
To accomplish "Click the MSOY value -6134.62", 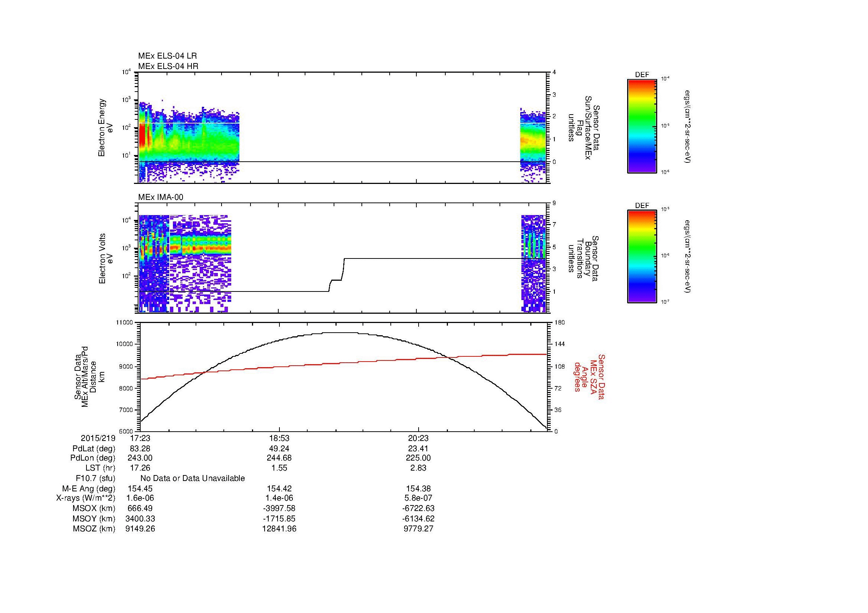I will tap(419, 518).
